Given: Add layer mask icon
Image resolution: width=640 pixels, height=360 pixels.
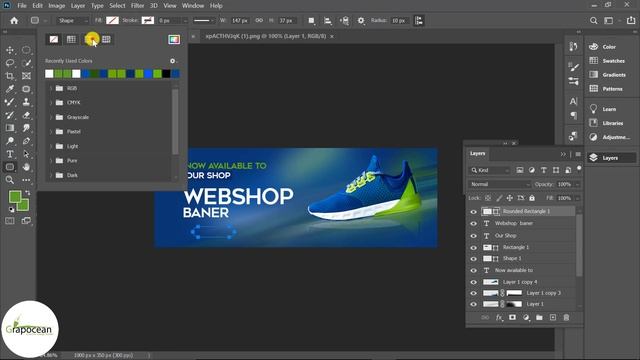Looking at the screenshot, I should [512, 317].
